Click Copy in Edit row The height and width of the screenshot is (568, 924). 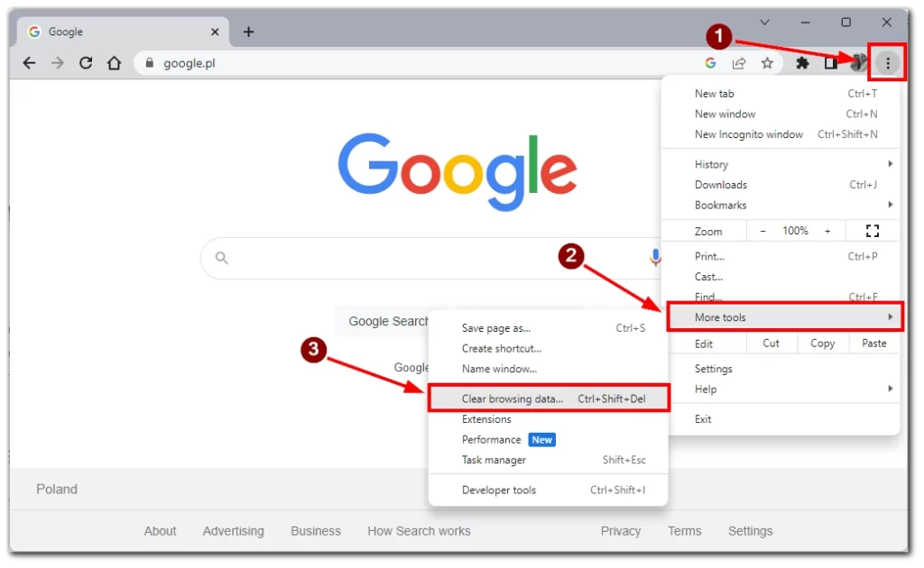point(823,344)
